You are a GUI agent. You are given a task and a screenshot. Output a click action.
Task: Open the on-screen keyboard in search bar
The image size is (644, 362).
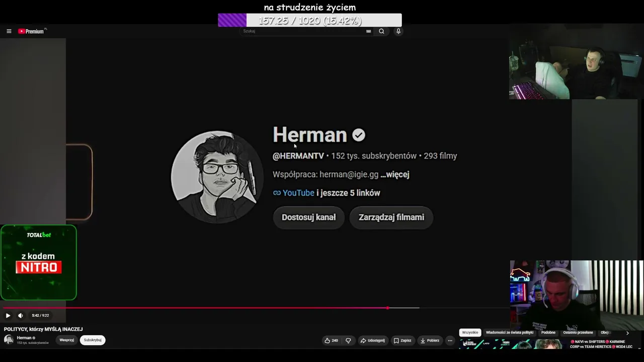pos(368,31)
